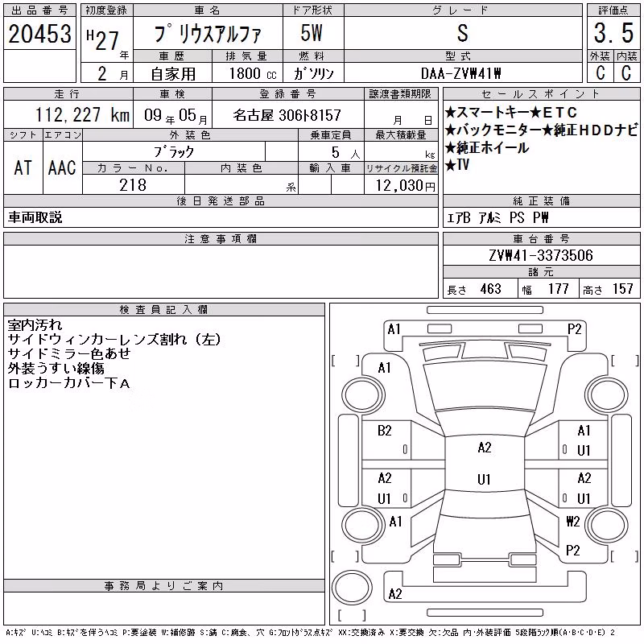Screen dimensions: 644x644
Task: Click the model code DAA-ZVW41W
Action: pos(461,73)
